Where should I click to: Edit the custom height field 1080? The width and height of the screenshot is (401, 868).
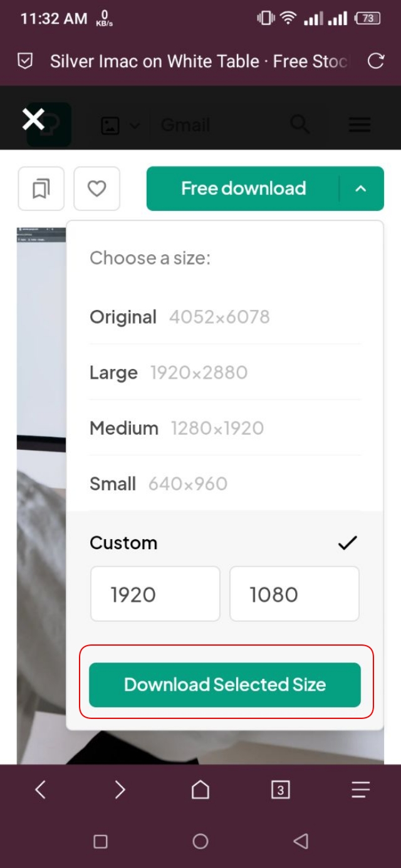(294, 594)
